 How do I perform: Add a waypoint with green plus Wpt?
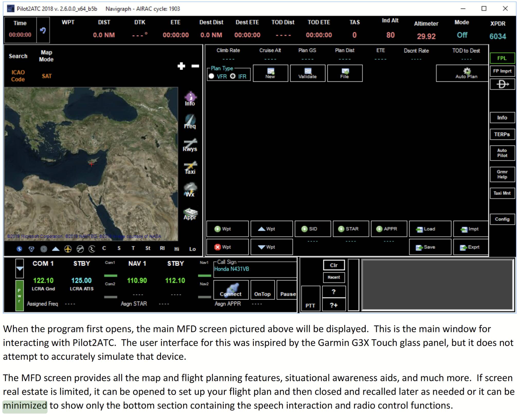pyautogui.click(x=227, y=229)
